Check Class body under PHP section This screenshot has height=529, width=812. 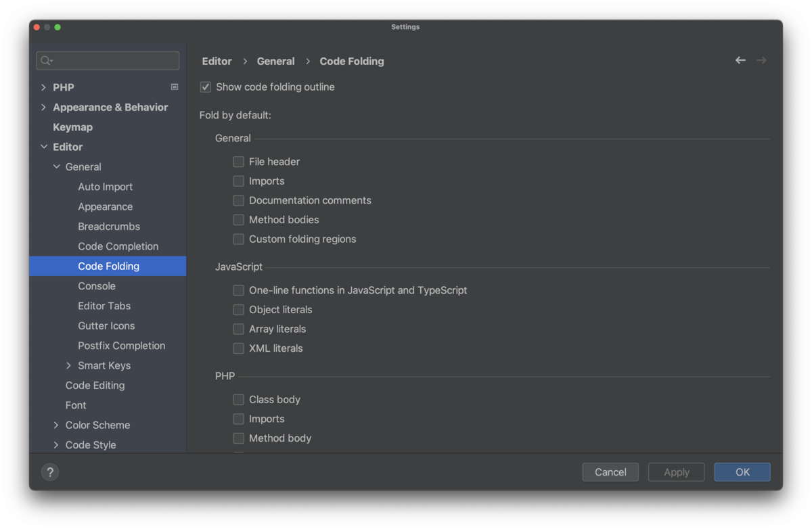click(x=238, y=399)
